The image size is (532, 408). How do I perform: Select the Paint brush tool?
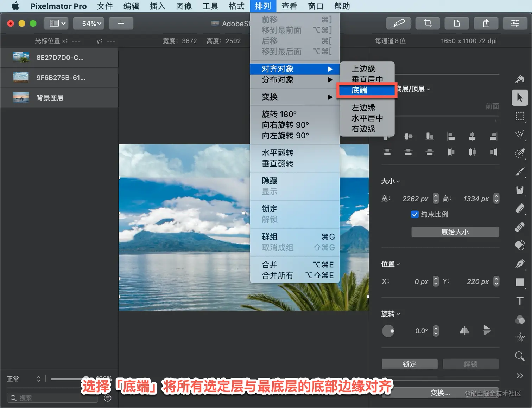(520, 171)
